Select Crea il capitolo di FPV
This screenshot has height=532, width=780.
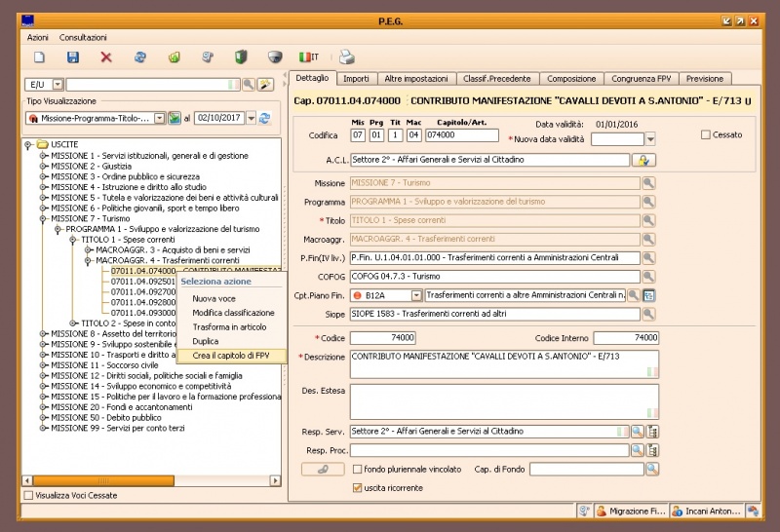pyautogui.click(x=231, y=356)
